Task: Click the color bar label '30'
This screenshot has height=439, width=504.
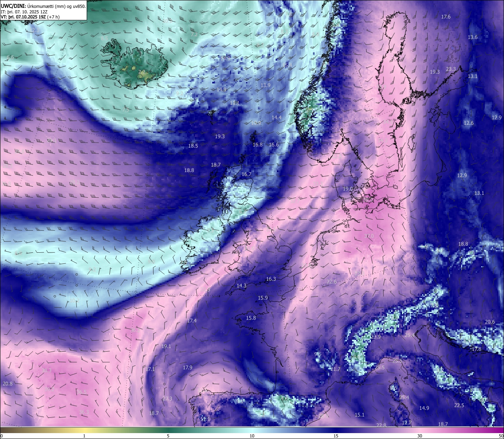Action: pos(420,436)
